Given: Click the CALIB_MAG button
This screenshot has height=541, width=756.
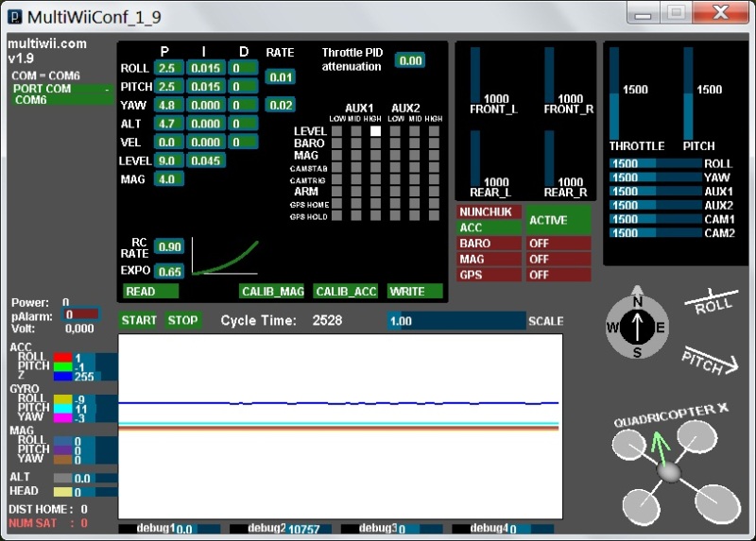Looking at the screenshot, I should 272,292.
